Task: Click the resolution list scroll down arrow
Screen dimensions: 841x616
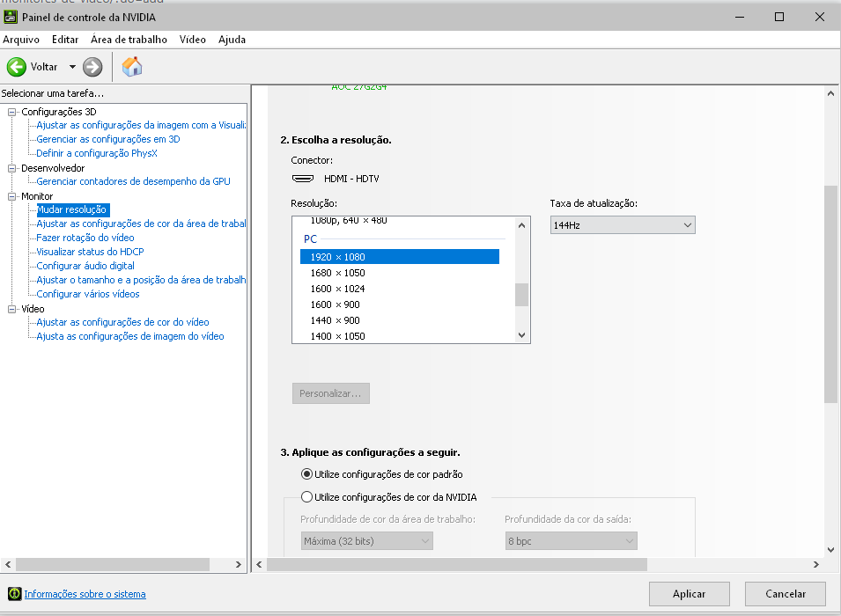Action: tap(522, 335)
